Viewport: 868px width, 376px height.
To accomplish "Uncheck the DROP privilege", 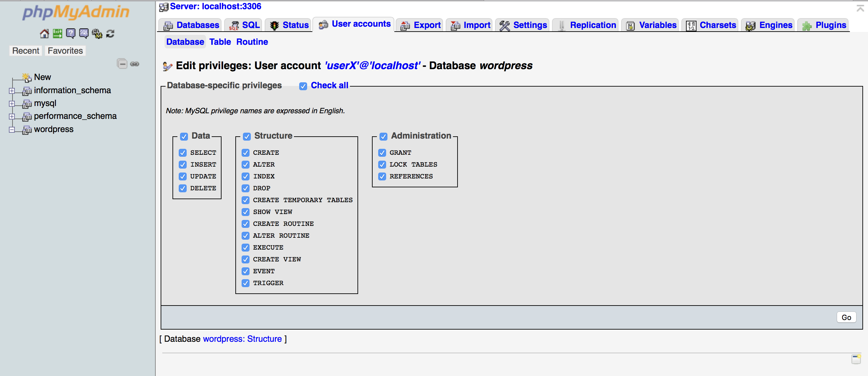I will pos(245,188).
